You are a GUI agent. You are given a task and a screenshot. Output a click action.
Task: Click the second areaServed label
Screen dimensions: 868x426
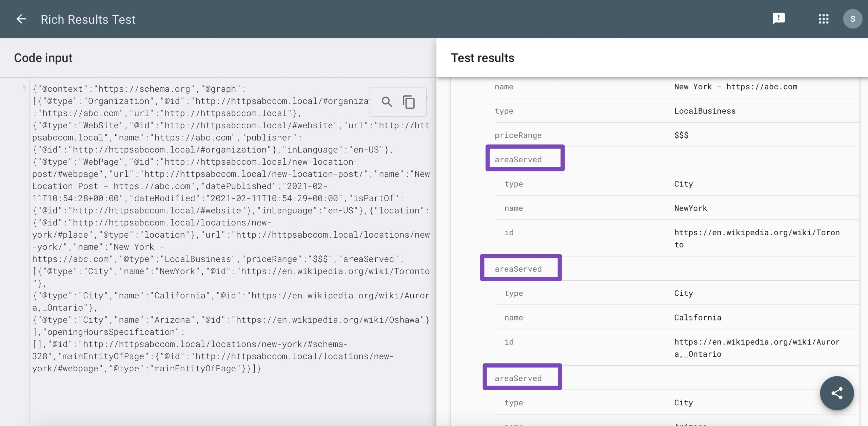[x=518, y=269]
